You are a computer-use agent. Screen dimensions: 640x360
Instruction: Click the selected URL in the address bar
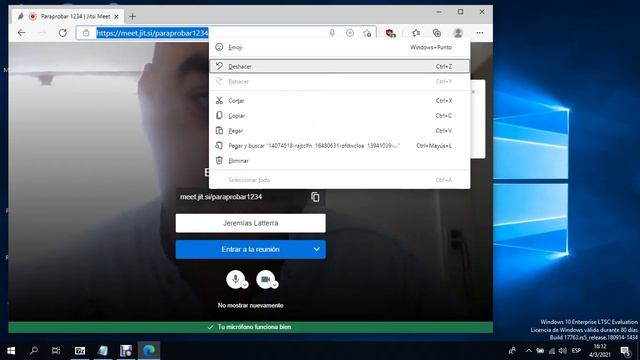click(x=152, y=33)
